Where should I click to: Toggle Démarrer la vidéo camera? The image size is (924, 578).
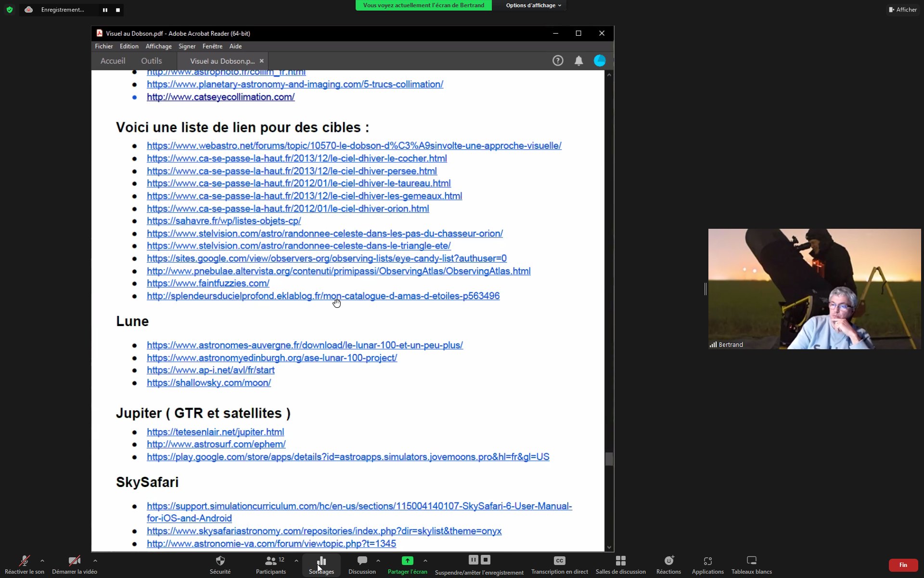(74, 561)
